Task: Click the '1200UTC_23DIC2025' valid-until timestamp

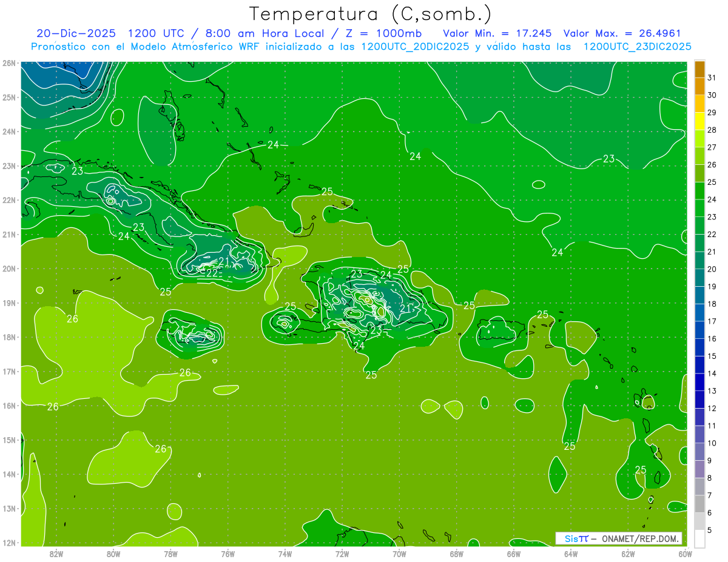Action: tap(637, 47)
